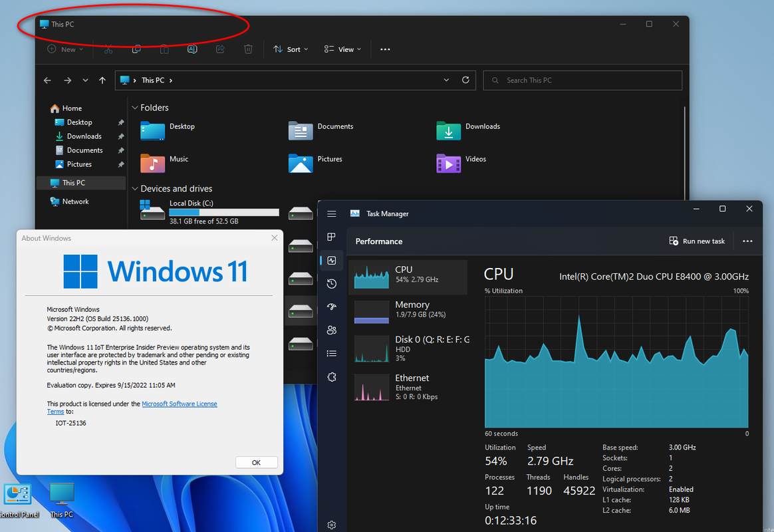This screenshot has height=532, width=774.
Task: Click OK in About Windows dialog
Action: point(256,462)
